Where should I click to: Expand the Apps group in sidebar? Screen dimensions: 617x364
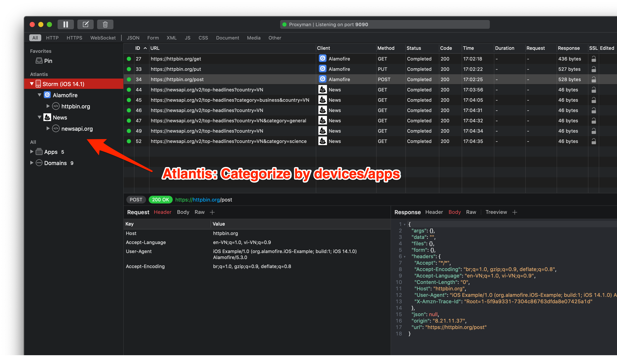32,152
